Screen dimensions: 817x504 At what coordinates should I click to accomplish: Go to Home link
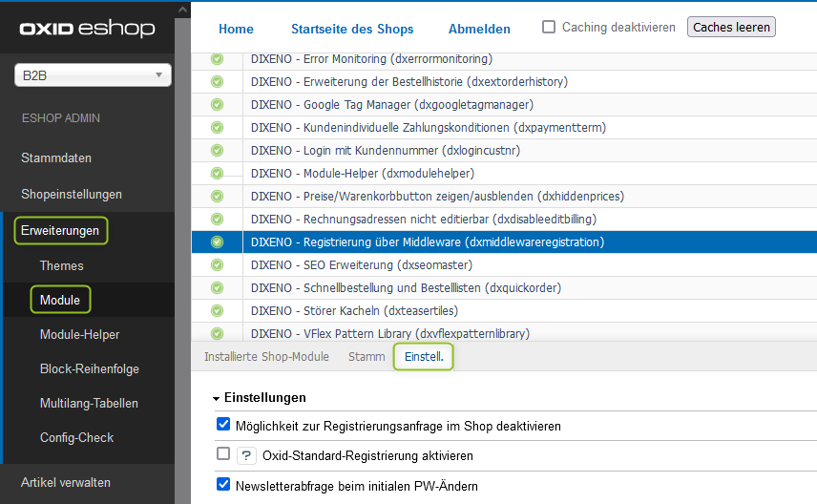point(236,29)
